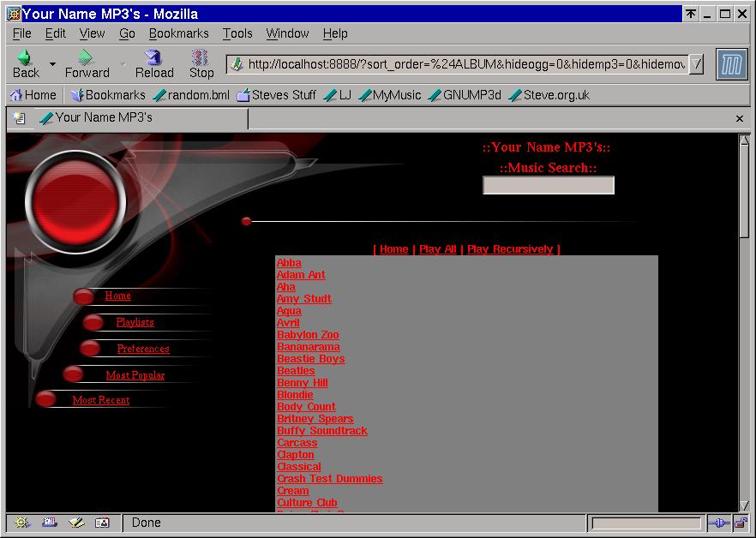Click the Play Recursively link

pos(510,249)
